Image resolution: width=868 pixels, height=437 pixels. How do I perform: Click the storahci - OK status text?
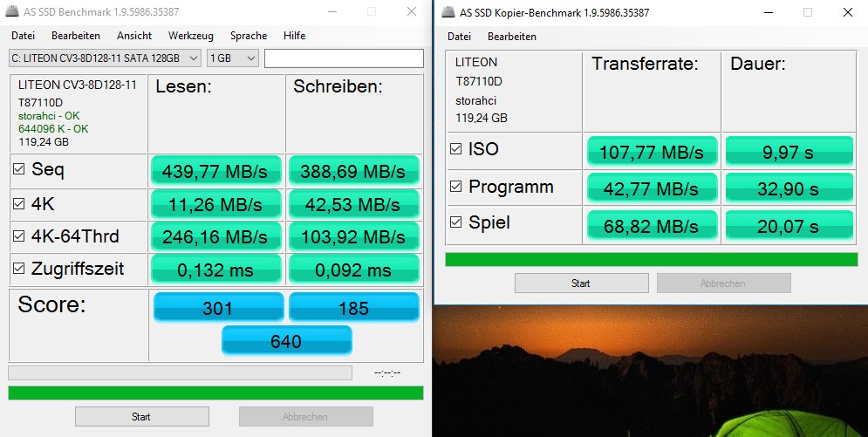49,116
